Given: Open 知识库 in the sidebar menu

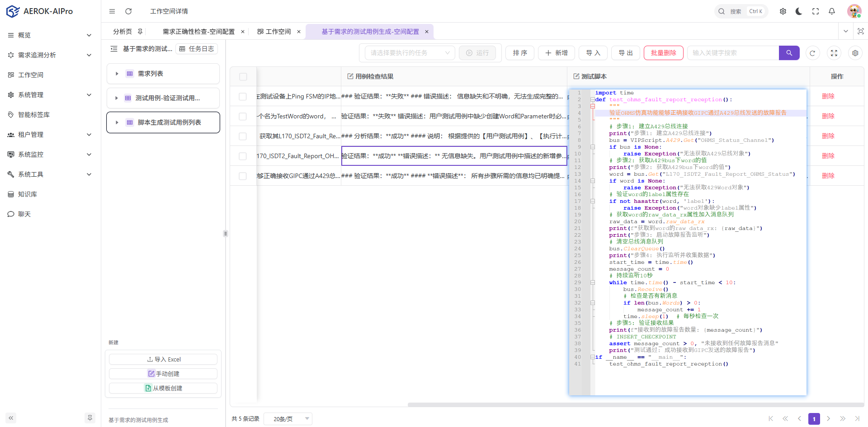Looking at the screenshot, I should tap(28, 194).
